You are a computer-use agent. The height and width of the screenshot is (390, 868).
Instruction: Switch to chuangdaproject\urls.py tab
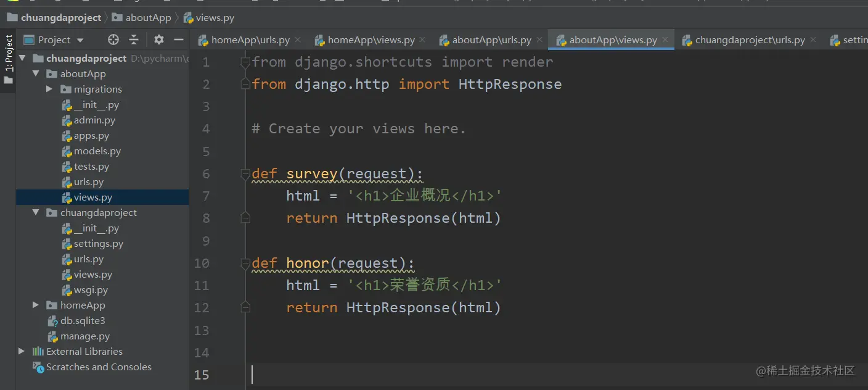(x=750, y=40)
